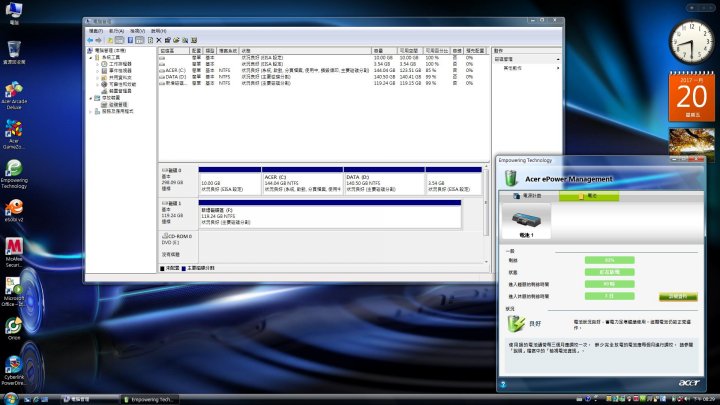Open the Help (H) menu
The width and height of the screenshot is (720, 405).
click(x=158, y=31)
